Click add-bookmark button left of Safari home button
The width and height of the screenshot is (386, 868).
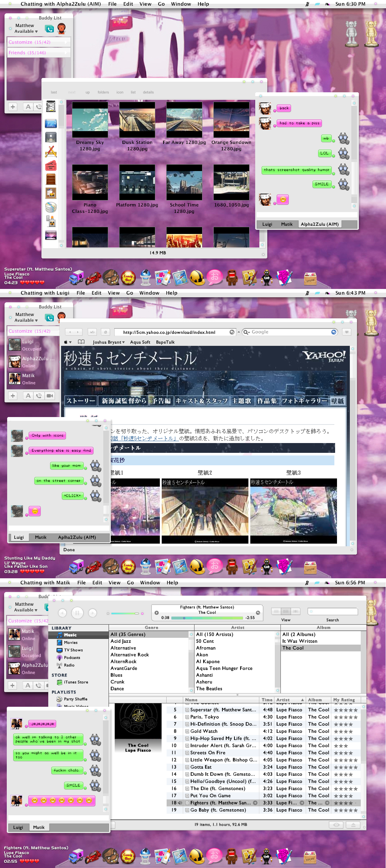tap(92, 332)
